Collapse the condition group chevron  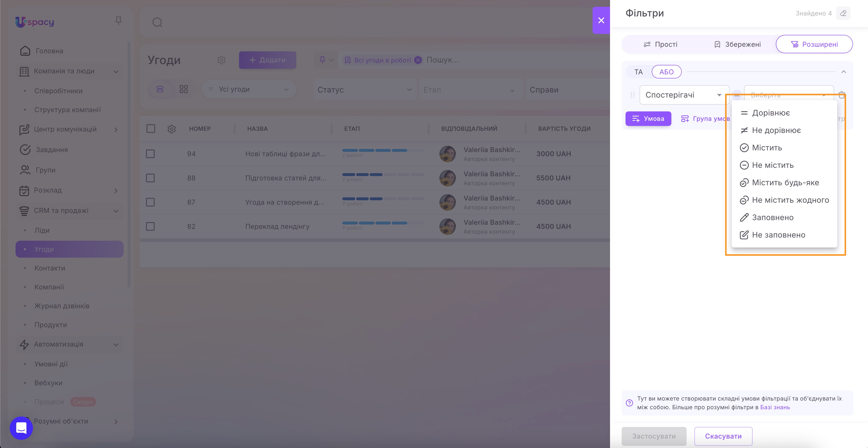coord(844,72)
